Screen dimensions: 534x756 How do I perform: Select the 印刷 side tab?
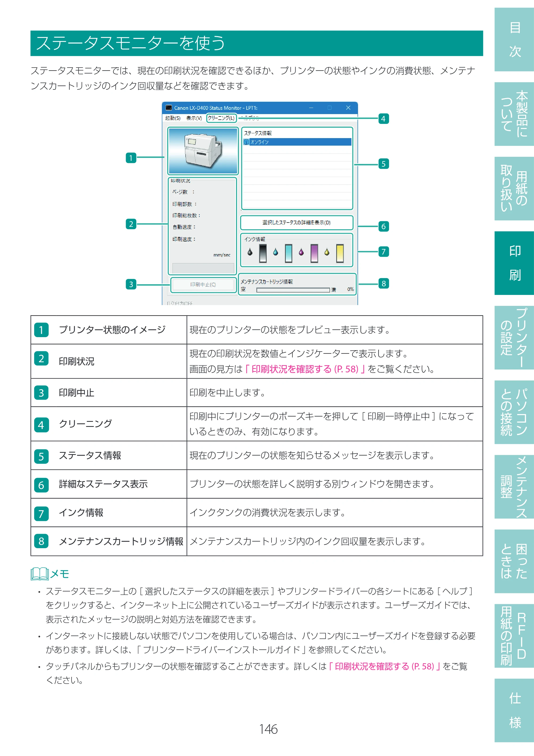point(514,263)
